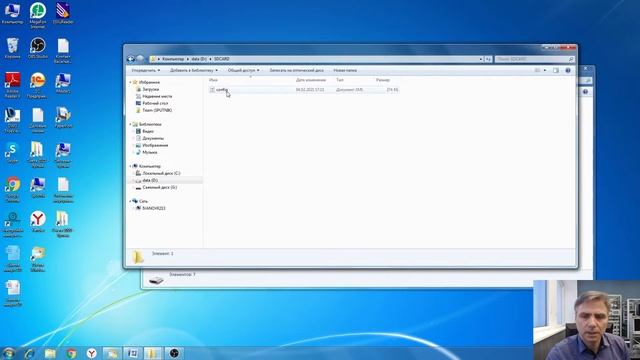Launch Google Chrome desktop shortcut

click(12, 190)
